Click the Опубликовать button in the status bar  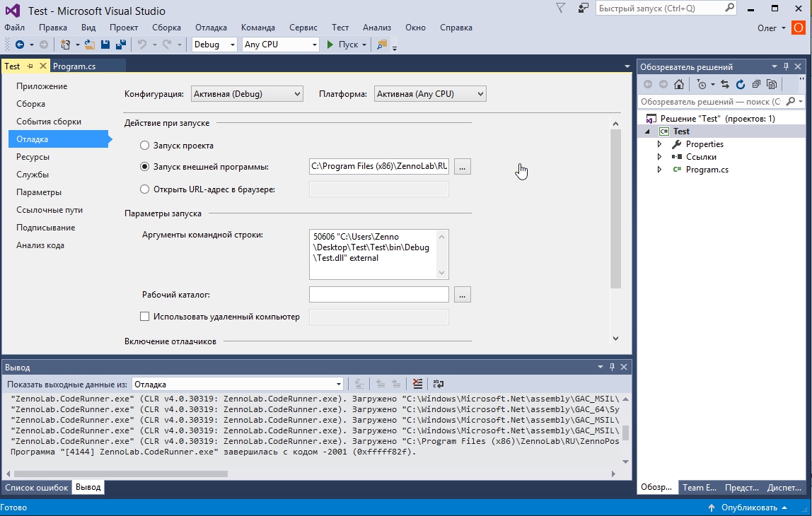[x=749, y=508]
